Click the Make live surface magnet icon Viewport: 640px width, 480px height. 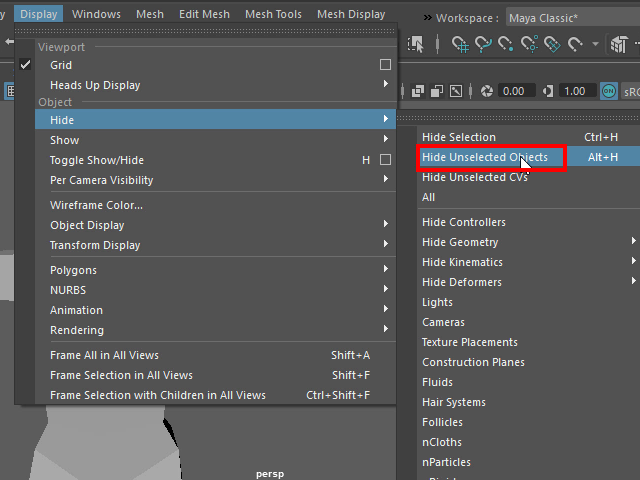click(x=576, y=44)
